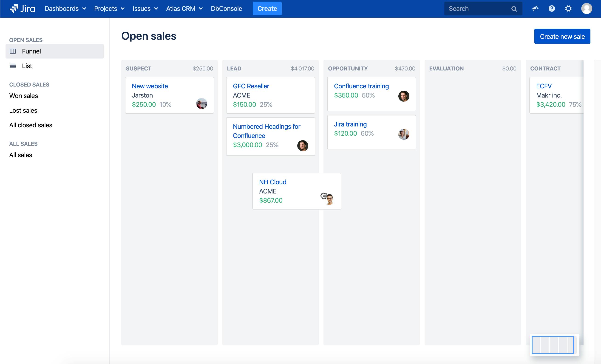Click the SUSPECT column header
The width and height of the screenshot is (601, 364).
click(x=139, y=68)
